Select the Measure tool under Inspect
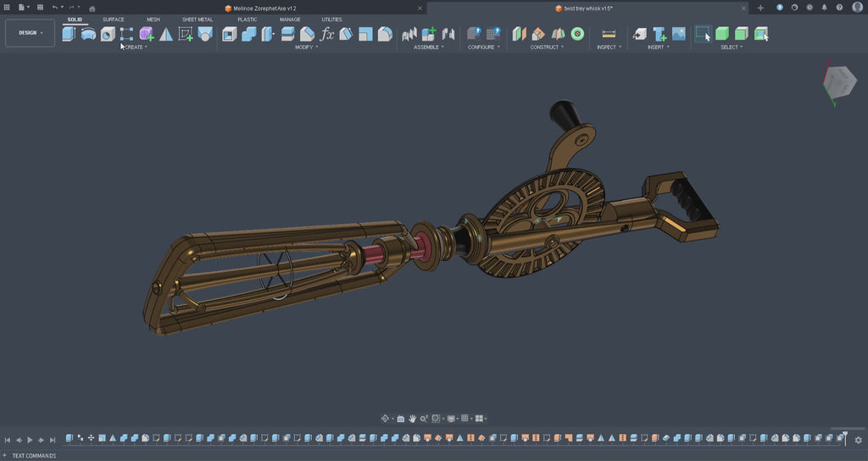The height and width of the screenshot is (461, 868). point(608,34)
